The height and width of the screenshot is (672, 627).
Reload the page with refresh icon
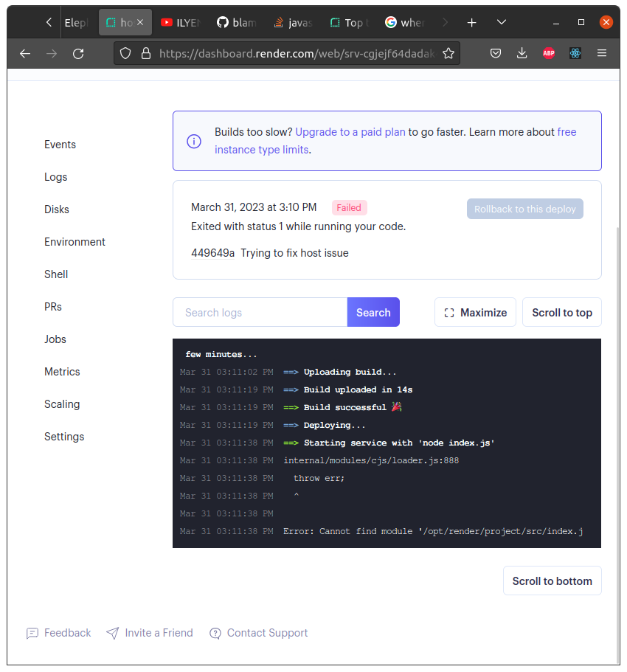pos(78,54)
